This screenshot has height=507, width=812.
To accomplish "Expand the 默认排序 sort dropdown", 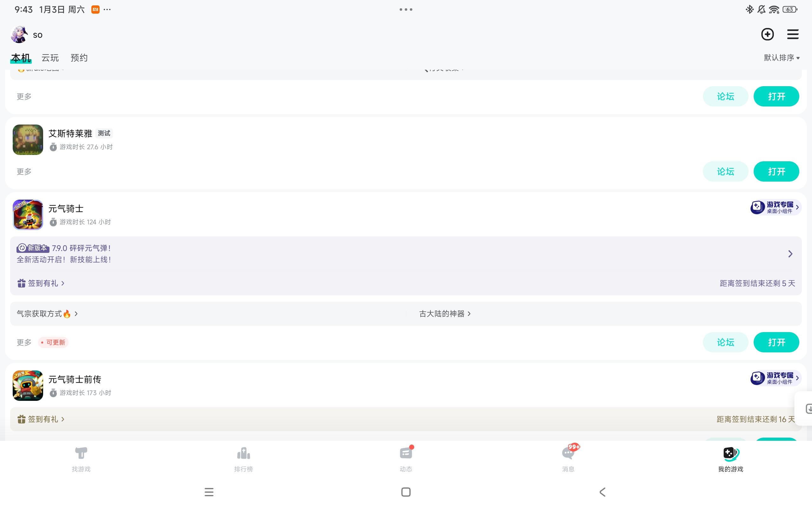I will 782,58.
